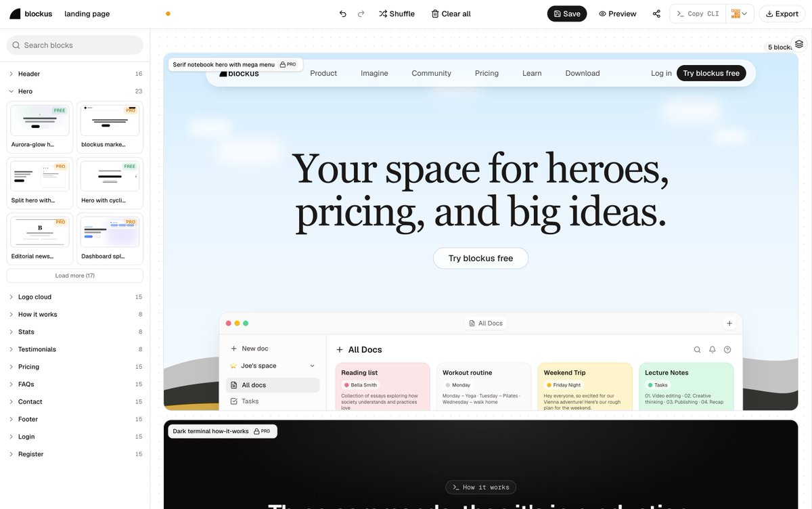Click Product in the hero navbar
The width and height of the screenshot is (812, 509).
(323, 73)
